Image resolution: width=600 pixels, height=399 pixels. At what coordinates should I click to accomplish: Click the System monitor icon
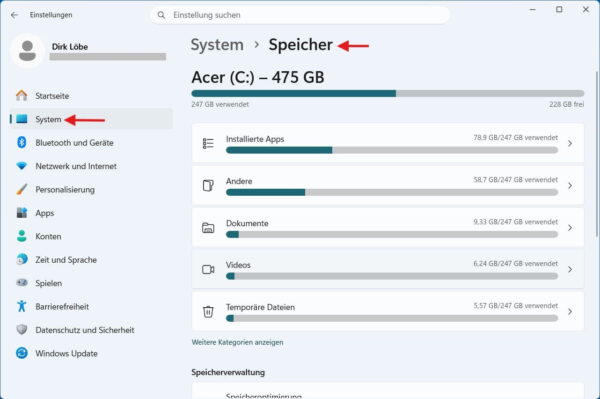tap(22, 119)
